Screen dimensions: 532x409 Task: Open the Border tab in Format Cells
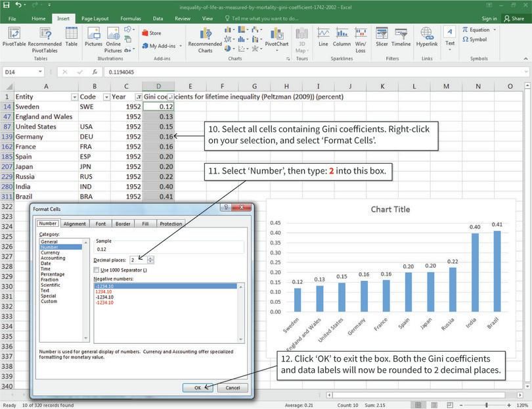point(123,224)
